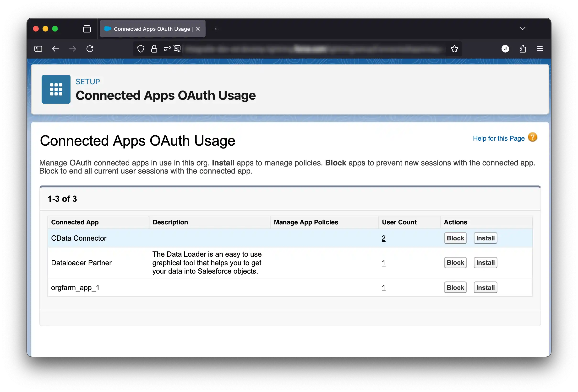Toggle the browser sidebar panel

[38, 49]
